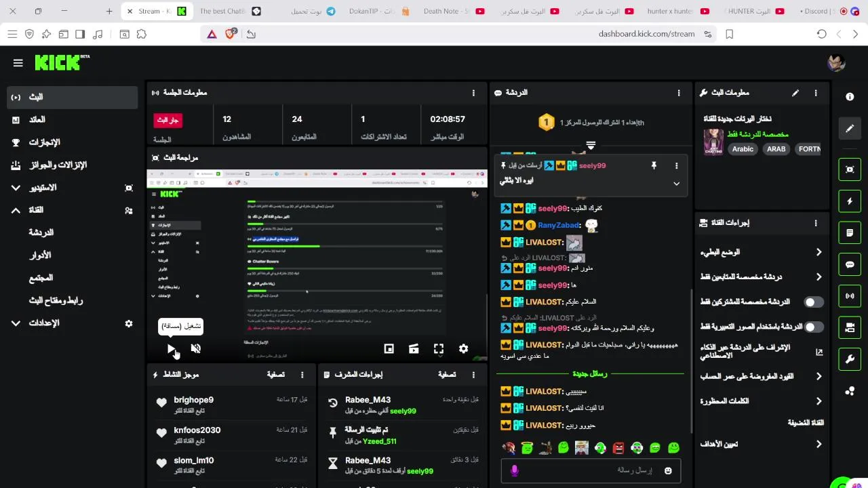Filter the Activity feed panel

click(x=275, y=374)
